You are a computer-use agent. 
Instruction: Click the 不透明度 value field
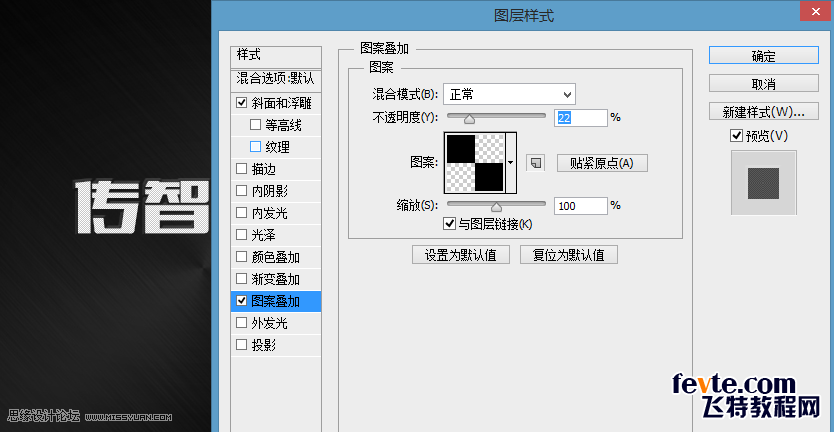[x=580, y=118]
